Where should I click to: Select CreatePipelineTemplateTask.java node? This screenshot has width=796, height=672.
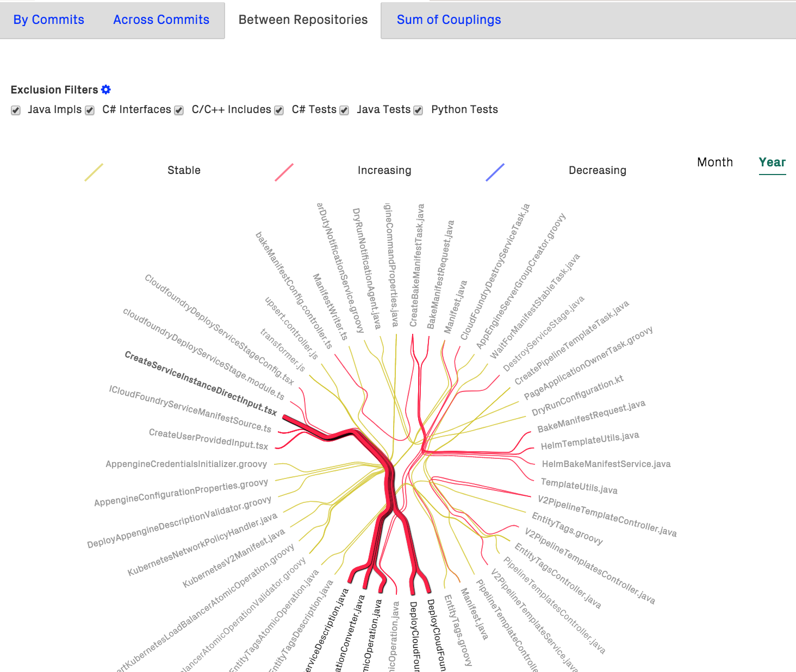pos(572,342)
